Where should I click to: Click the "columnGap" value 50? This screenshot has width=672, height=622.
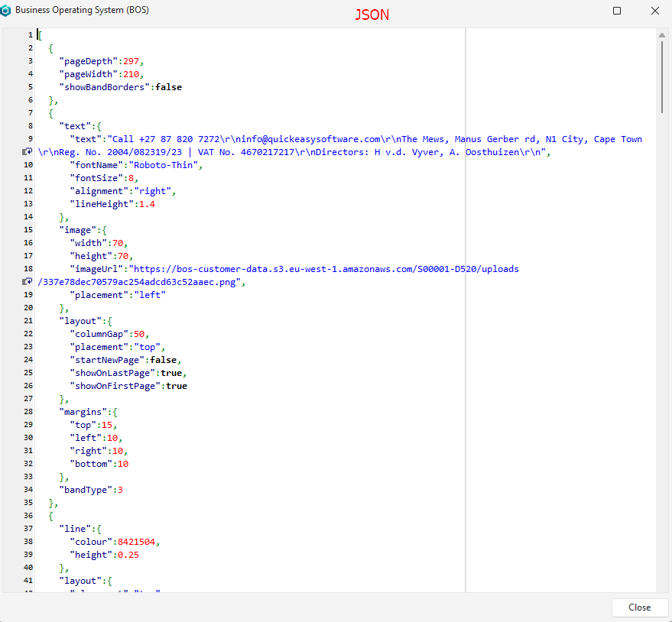(138, 334)
